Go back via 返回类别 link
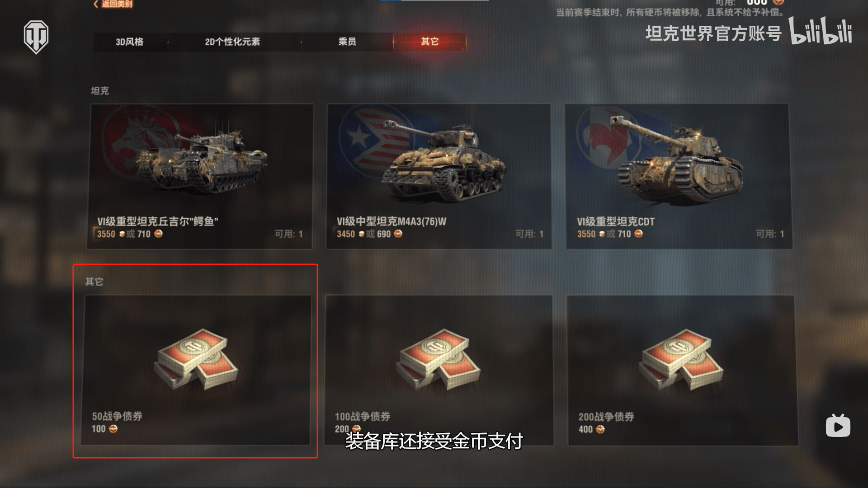The width and height of the screenshot is (868, 488). (x=113, y=4)
